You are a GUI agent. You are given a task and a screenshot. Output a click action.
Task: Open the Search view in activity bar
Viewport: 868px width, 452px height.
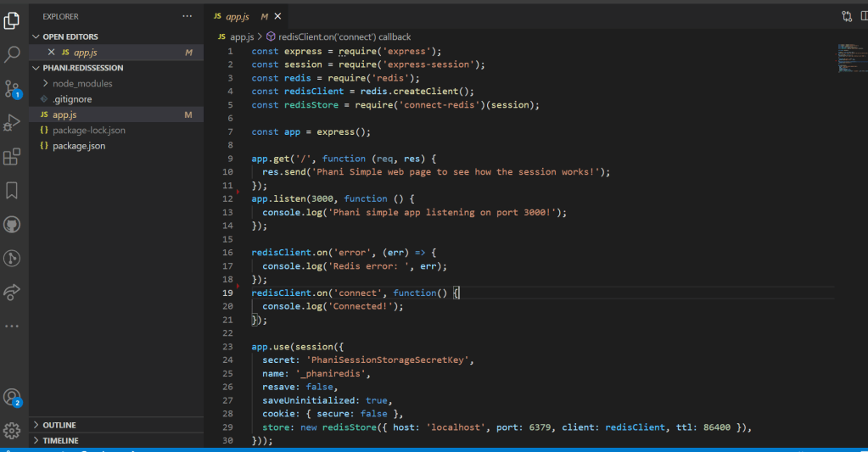pyautogui.click(x=13, y=54)
